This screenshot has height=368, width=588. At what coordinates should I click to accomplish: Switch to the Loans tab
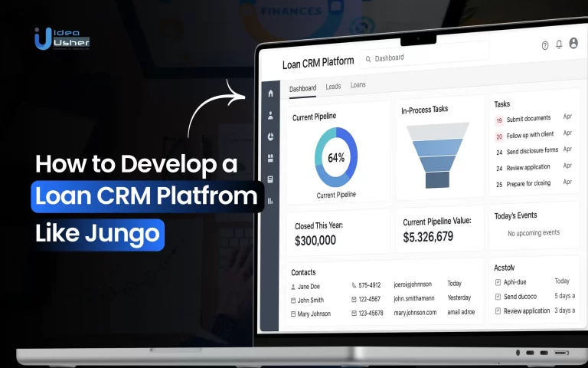[358, 85]
